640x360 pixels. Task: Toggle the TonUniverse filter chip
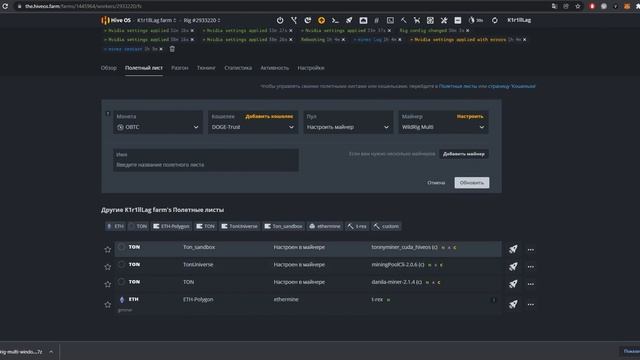240,226
